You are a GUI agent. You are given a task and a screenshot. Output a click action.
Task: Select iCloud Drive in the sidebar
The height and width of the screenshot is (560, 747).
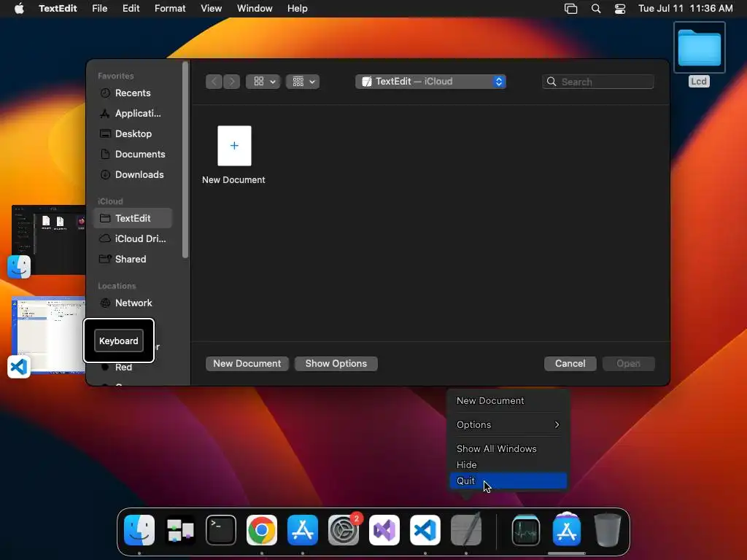pos(133,238)
